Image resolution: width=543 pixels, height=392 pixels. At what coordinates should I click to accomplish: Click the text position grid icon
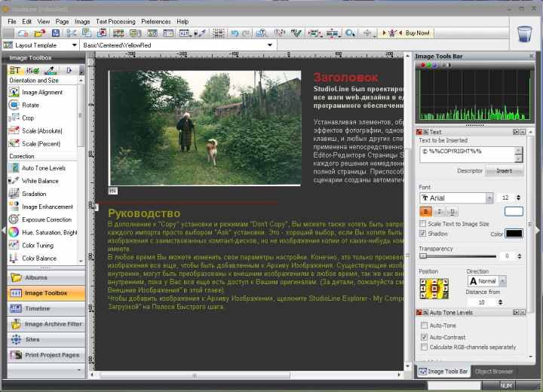click(434, 289)
